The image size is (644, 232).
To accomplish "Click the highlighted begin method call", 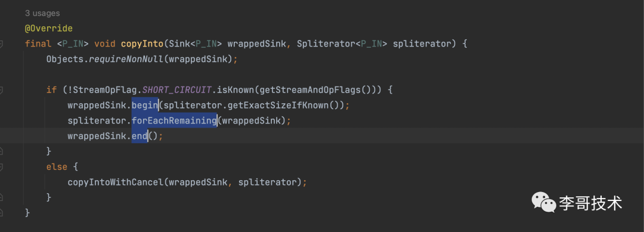I will (x=145, y=105).
